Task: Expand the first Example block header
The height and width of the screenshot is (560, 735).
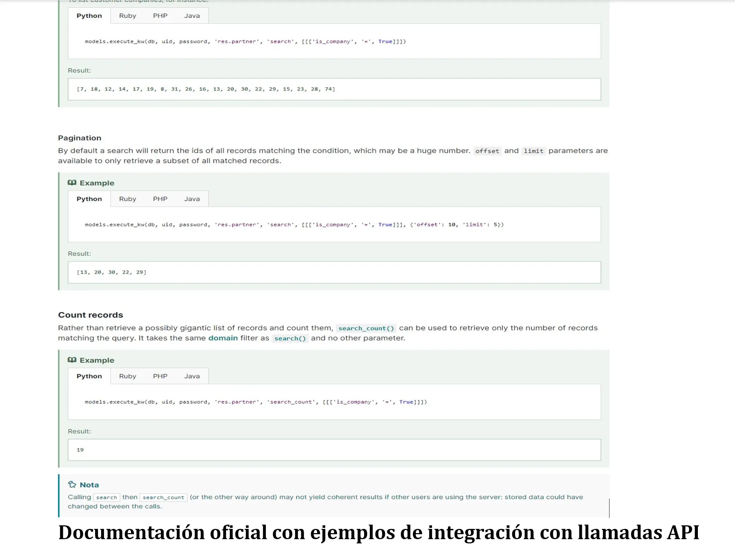Action: (x=91, y=182)
